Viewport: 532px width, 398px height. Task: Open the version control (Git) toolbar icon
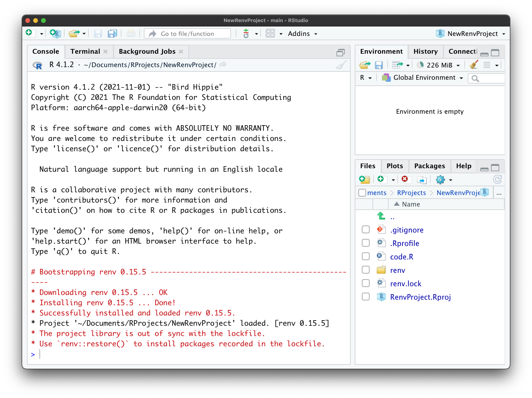point(246,34)
